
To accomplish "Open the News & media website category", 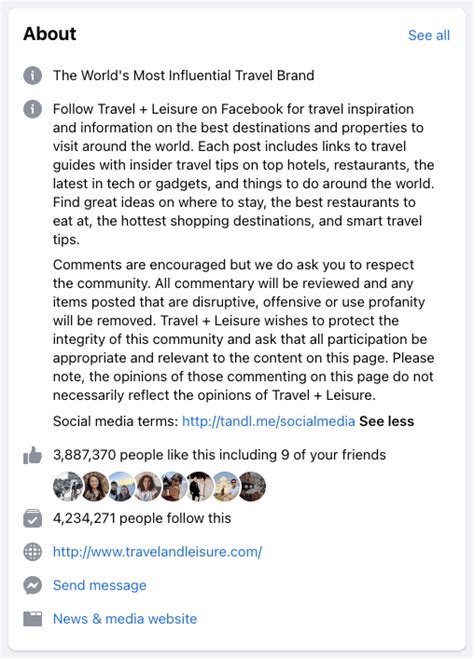I will (x=125, y=619).
